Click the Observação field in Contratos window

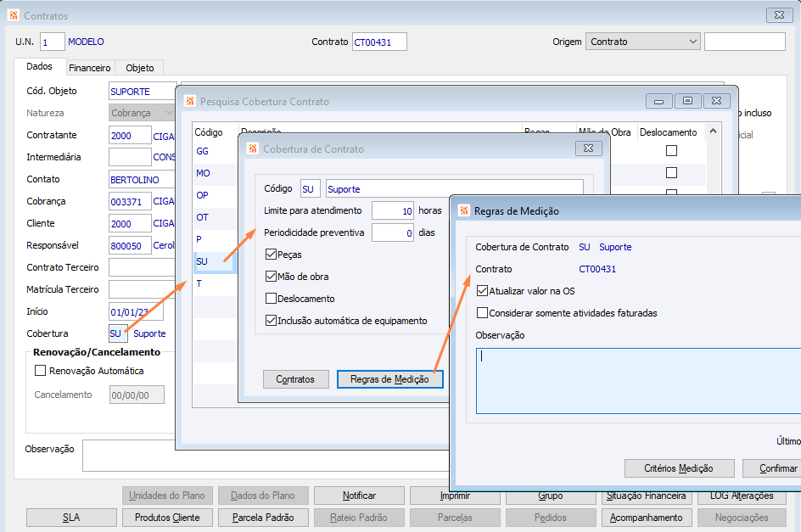[266, 456]
